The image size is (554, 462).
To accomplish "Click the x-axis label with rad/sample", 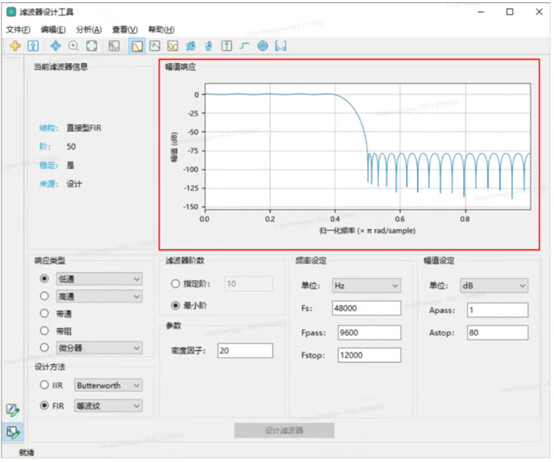I will click(x=367, y=231).
